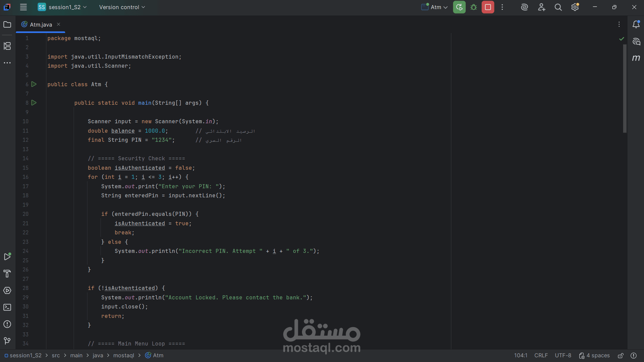Open the Structure tool window
Viewport: 644px width, 362px height.
coord(7,46)
